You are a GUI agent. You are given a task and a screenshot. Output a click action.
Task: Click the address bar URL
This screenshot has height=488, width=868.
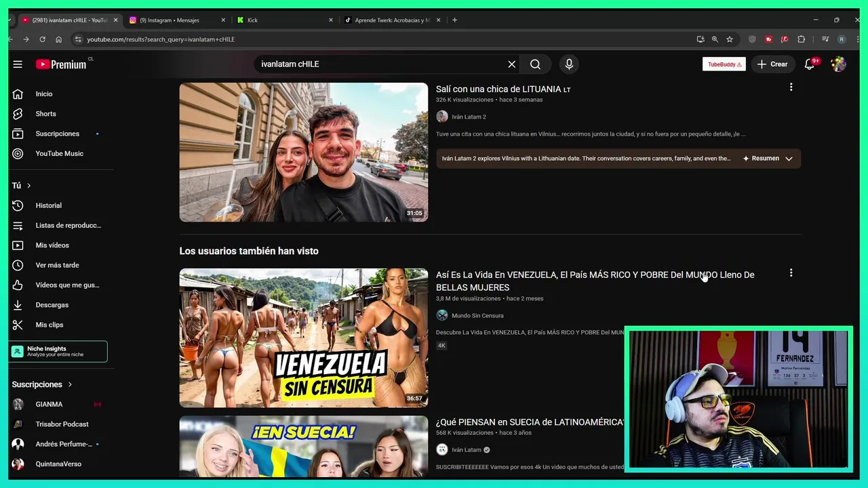(x=161, y=39)
